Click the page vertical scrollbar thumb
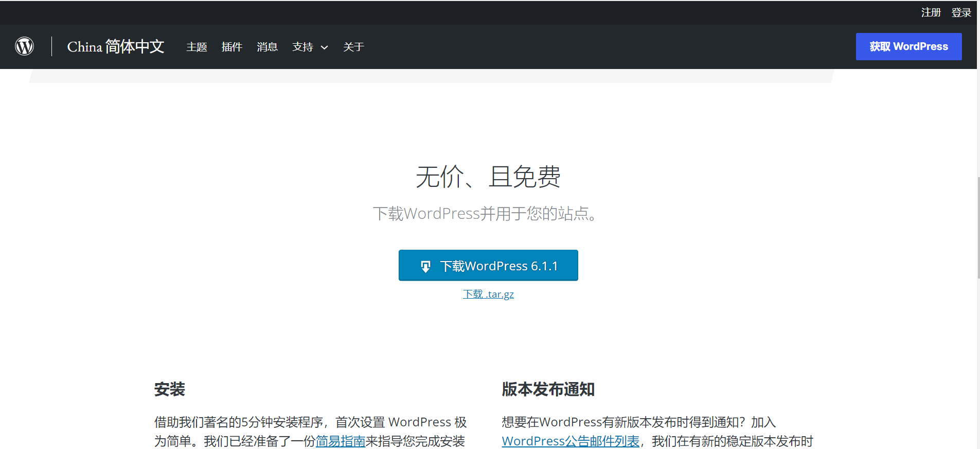 click(978, 227)
